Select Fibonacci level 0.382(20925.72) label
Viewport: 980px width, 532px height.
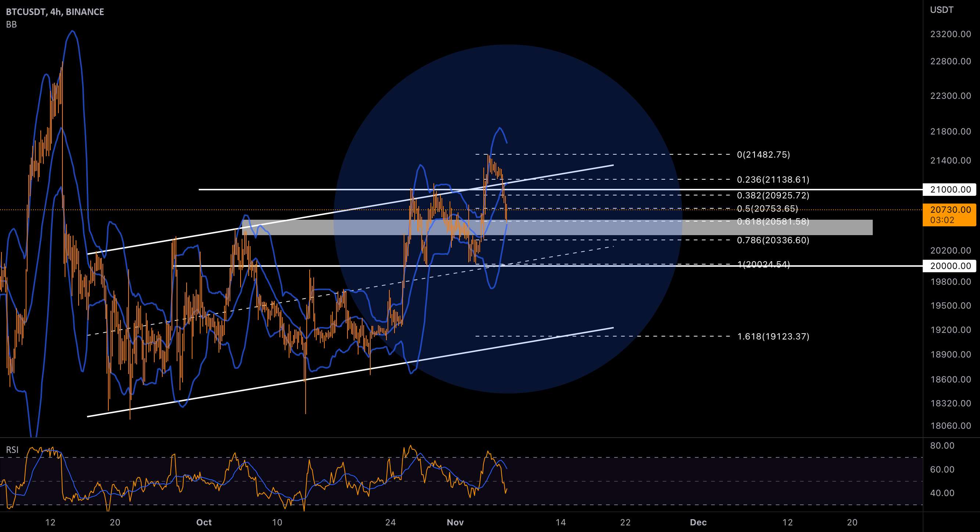(x=773, y=195)
